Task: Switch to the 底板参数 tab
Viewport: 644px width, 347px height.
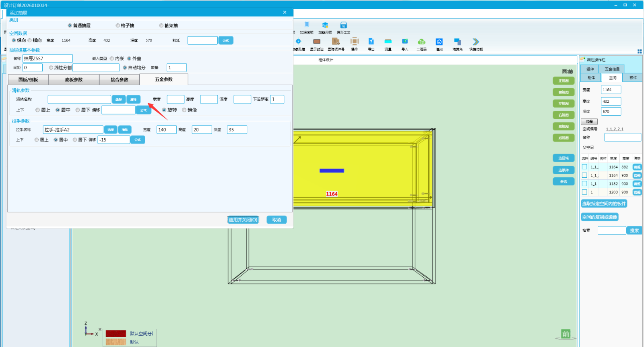Action: click(x=74, y=80)
